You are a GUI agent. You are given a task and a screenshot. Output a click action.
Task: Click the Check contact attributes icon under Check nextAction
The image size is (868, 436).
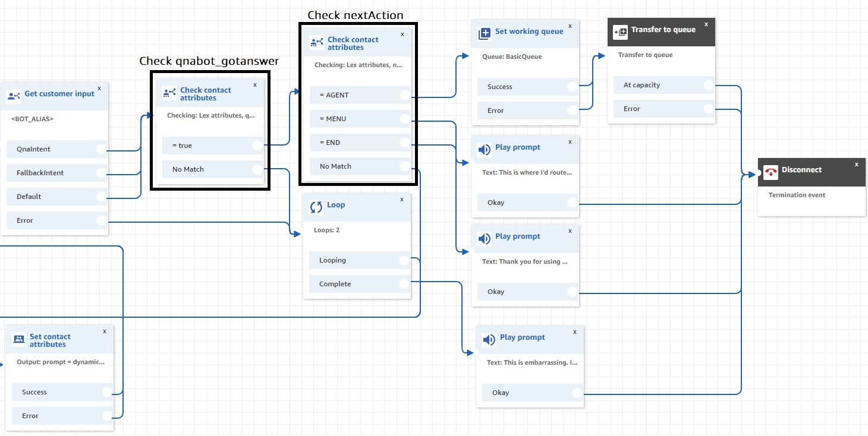click(316, 42)
